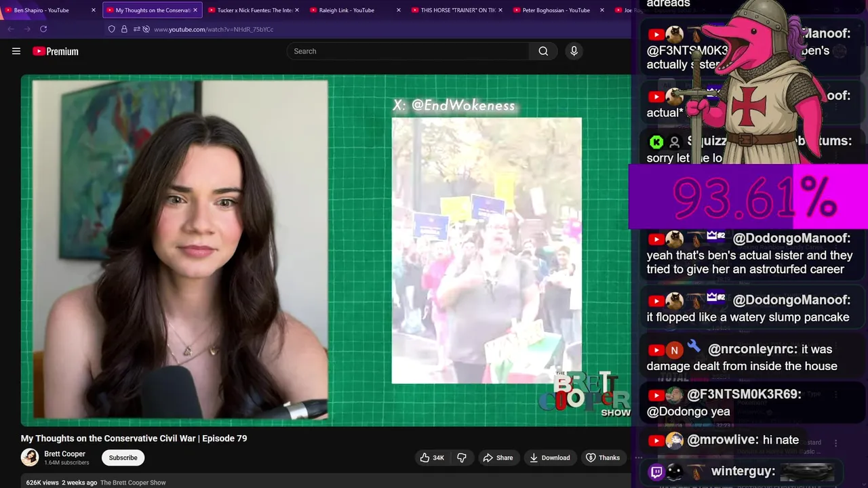Image resolution: width=868 pixels, height=488 pixels.
Task: Click the video player to pause
Action: pos(325,250)
